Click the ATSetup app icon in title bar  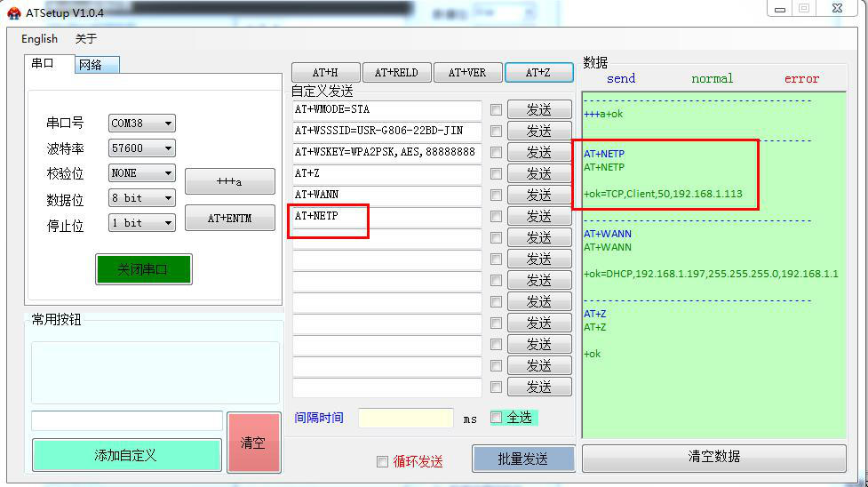[x=13, y=12]
